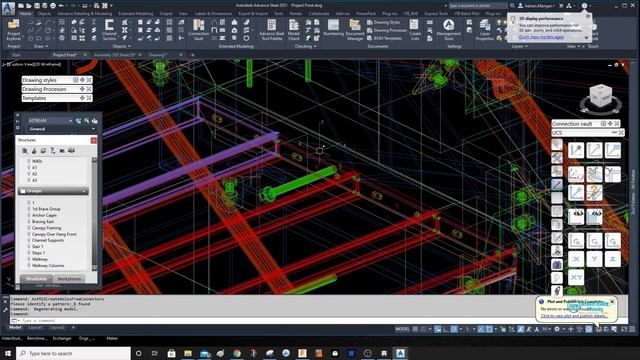Click Windows taskbar search box
Screen dimensions: 640x360
point(73,353)
